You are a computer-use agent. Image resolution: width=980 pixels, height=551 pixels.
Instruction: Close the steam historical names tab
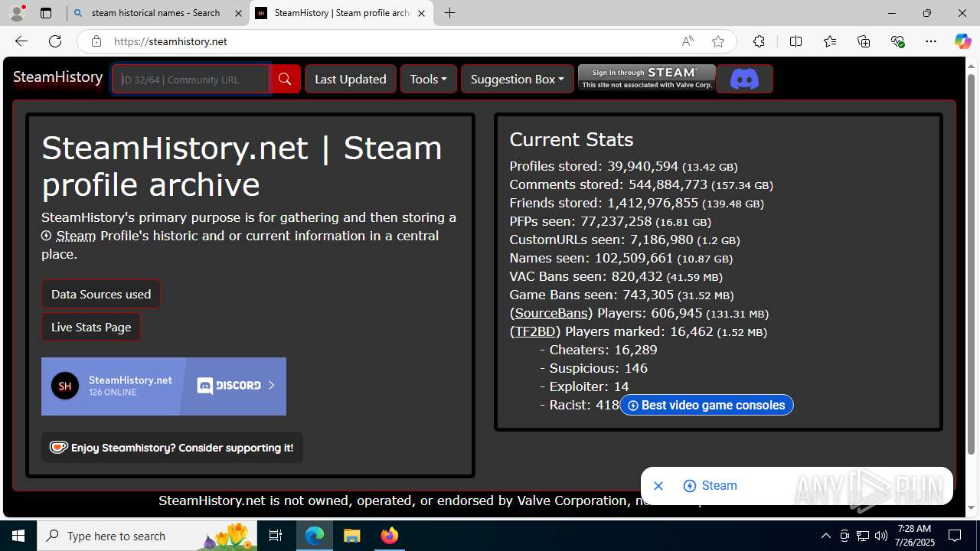[x=238, y=13]
